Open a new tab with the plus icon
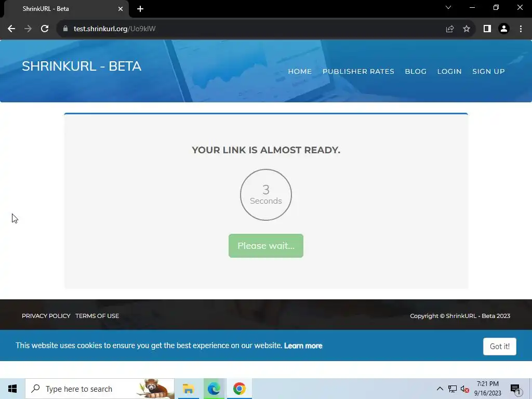This screenshot has width=532, height=399. coord(140,9)
